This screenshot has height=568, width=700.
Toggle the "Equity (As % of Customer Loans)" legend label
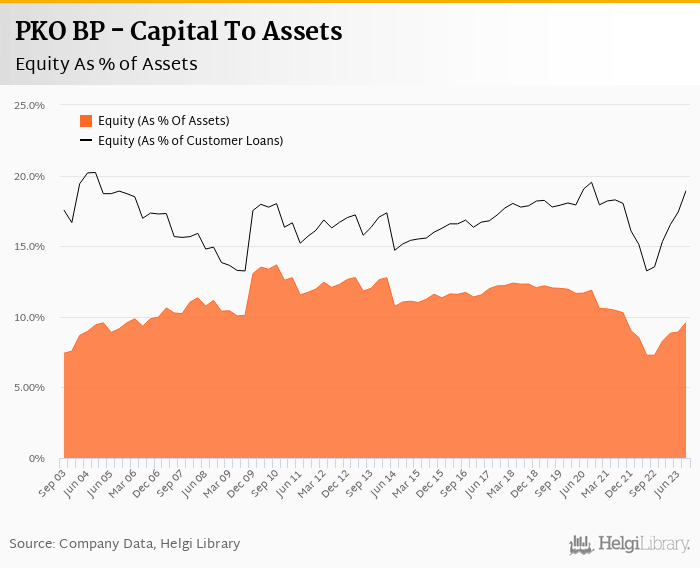point(190,141)
